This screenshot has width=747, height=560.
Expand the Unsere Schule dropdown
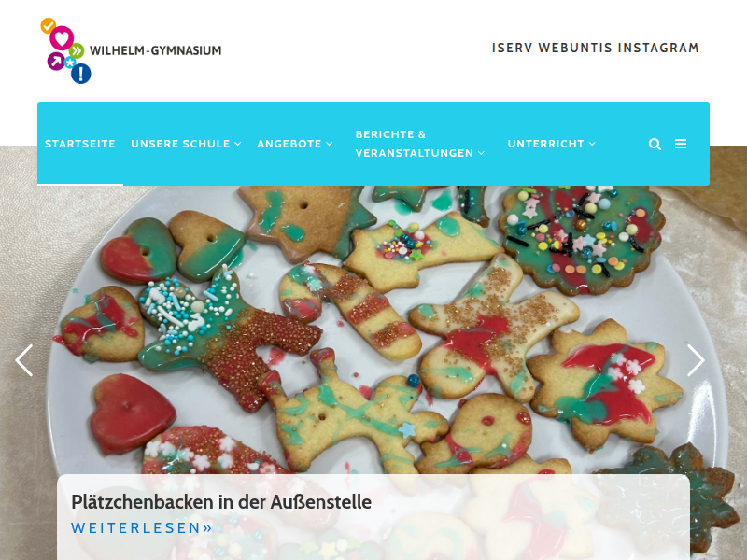pos(186,144)
